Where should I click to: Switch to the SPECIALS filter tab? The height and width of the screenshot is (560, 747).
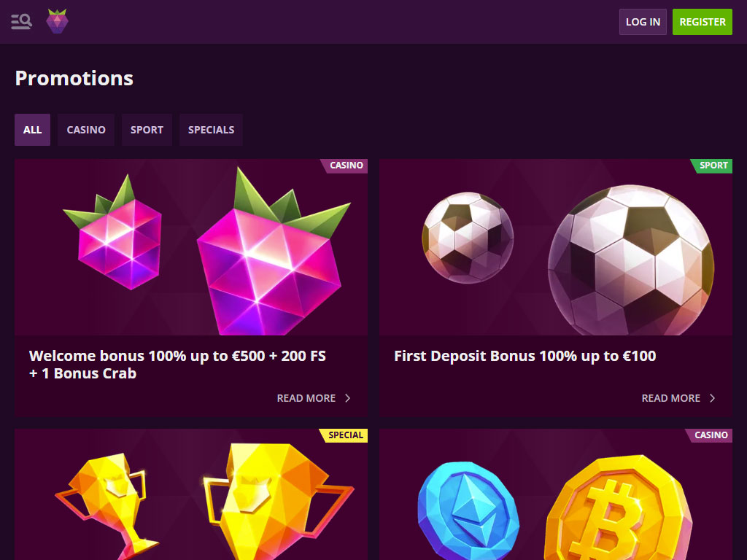tap(211, 130)
